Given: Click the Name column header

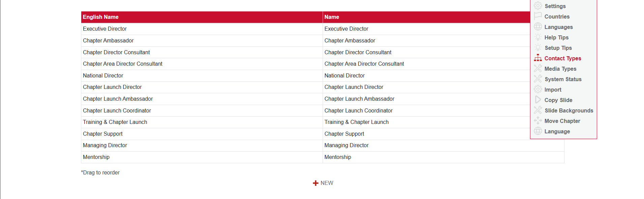Looking at the screenshot, I should pyautogui.click(x=332, y=17).
